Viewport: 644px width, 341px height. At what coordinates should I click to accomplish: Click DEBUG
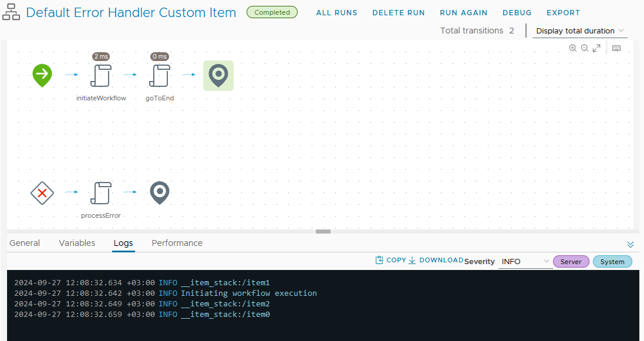pos(517,13)
